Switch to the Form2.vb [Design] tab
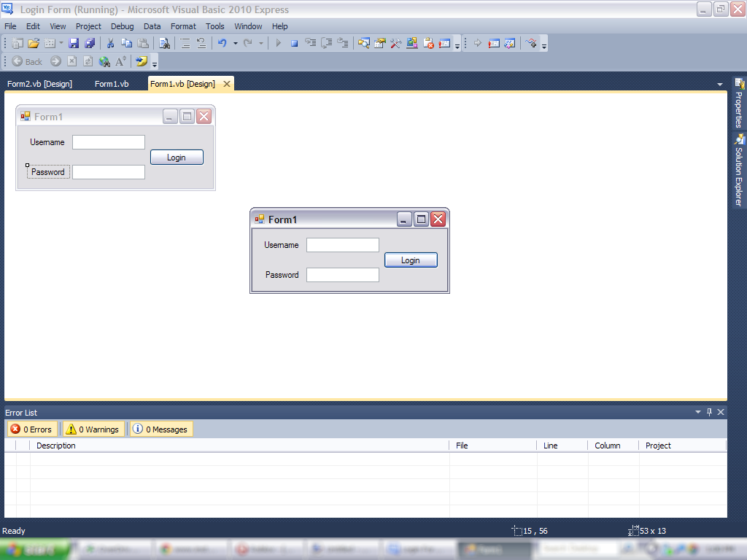747x560 pixels. pyautogui.click(x=40, y=84)
